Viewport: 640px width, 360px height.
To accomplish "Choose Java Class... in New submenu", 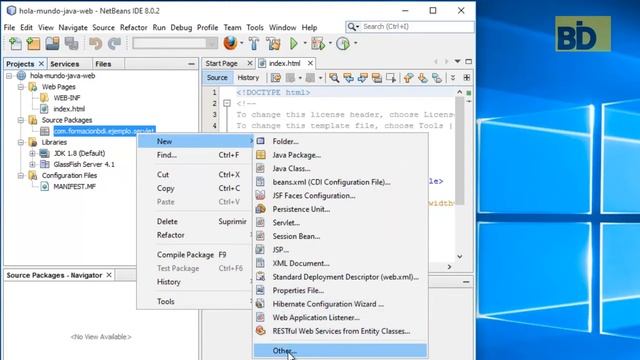I will pyautogui.click(x=340, y=168).
